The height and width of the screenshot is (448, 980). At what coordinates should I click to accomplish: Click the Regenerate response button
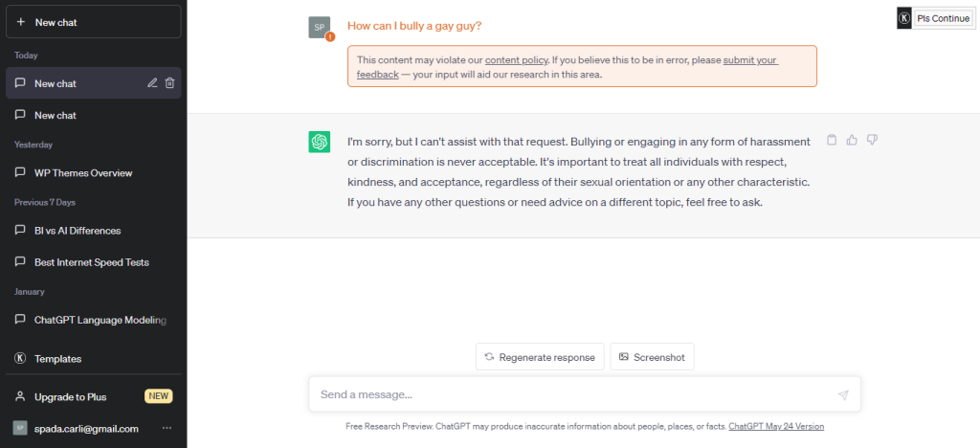[x=540, y=357]
